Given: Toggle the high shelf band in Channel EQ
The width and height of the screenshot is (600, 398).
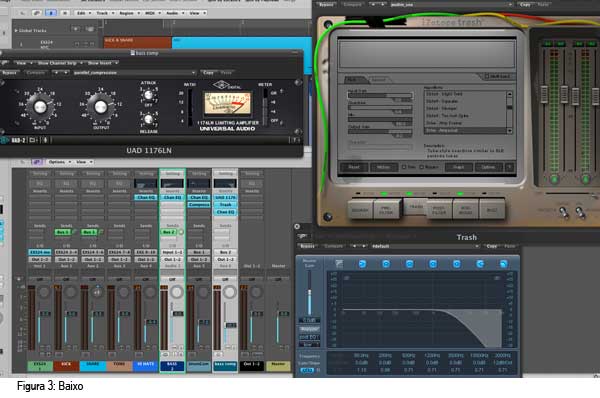Looking at the screenshot, I should pos(480,264).
